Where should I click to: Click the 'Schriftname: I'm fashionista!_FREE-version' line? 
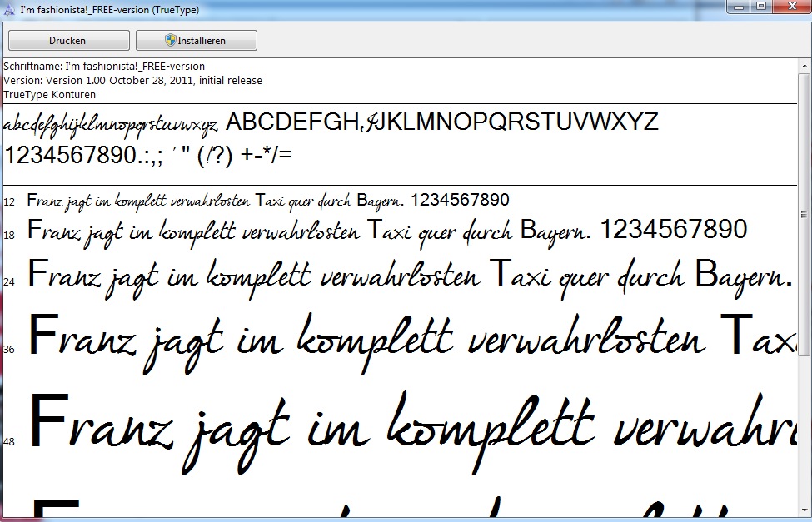pyautogui.click(x=104, y=67)
